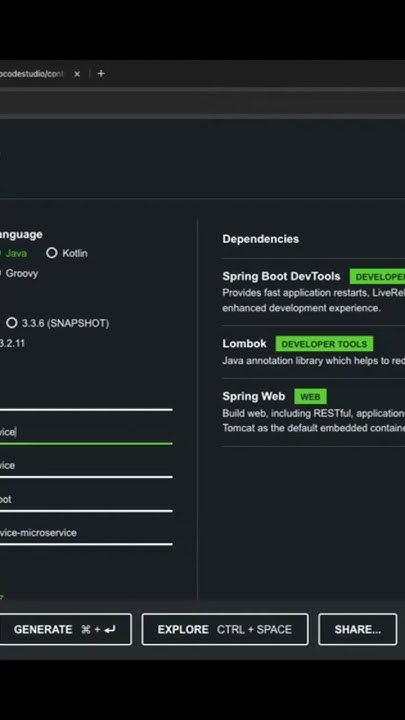This screenshot has width=405, height=720.
Task: Click the Java language label
Action: tap(16, 253)
